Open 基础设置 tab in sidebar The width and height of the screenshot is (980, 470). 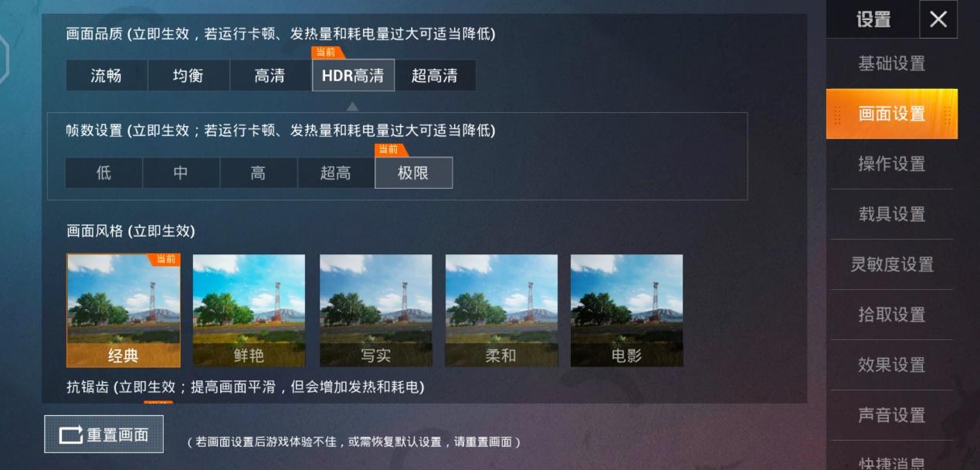(892, 64)
